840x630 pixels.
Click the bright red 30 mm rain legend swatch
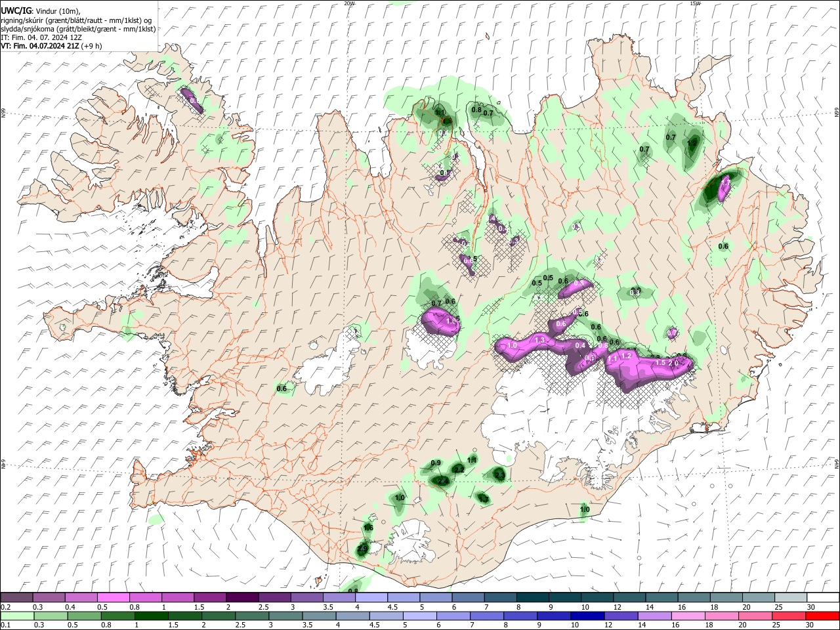[822, 616]
